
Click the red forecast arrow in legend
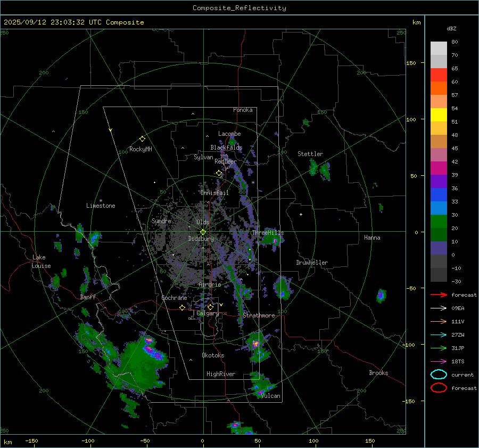(x=439, y=295)
